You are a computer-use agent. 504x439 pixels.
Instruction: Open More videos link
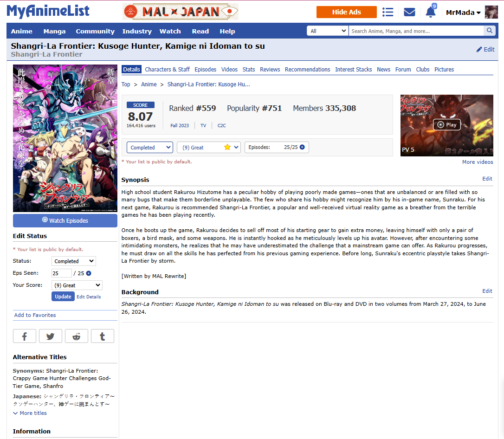click(478, 162)
